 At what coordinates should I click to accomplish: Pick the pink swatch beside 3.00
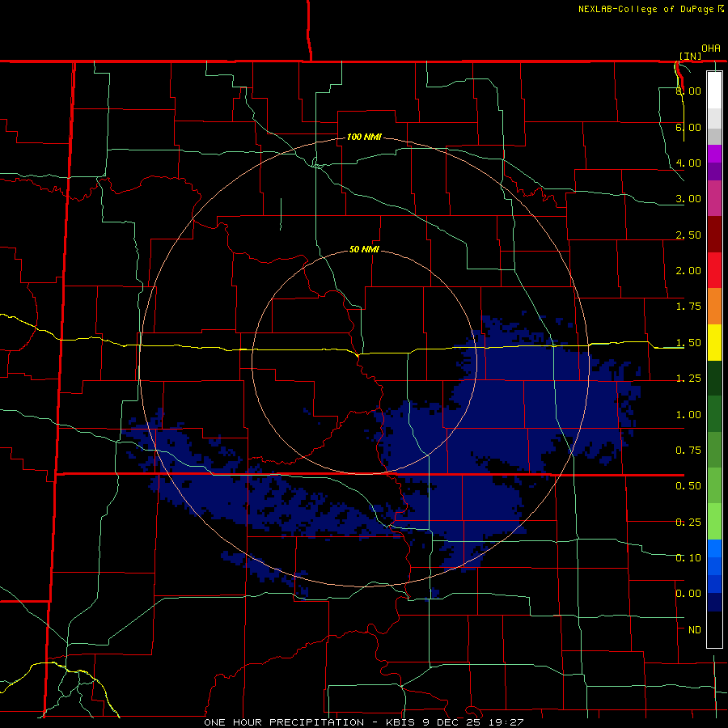pyautogui.click(x=714, y=198)
